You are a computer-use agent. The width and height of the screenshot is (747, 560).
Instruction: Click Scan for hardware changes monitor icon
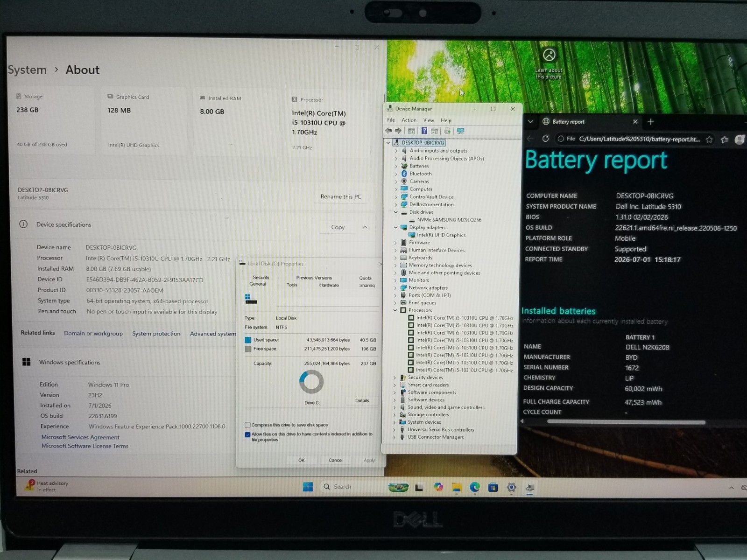(x=461, y=131)
